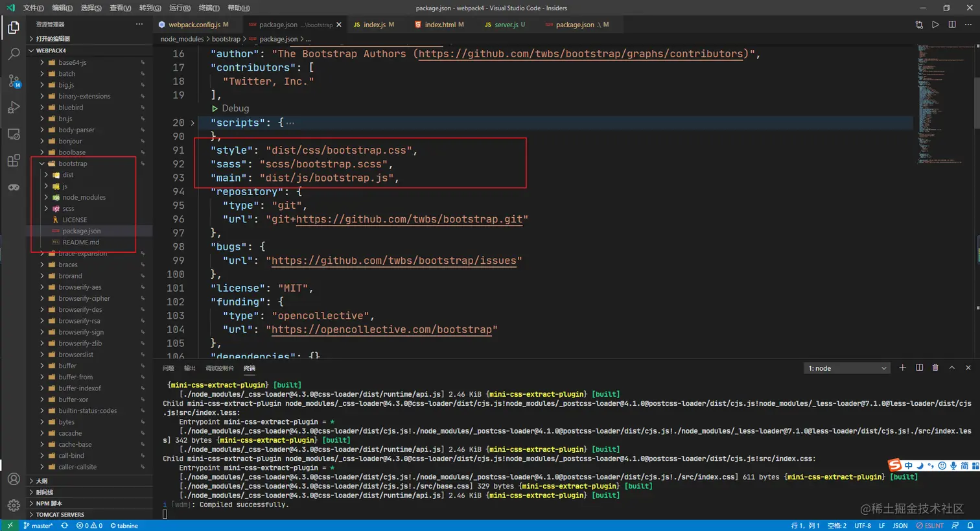Close the package.json bootstrap tab
980x531 pixels.
click(x=338, y=25)
